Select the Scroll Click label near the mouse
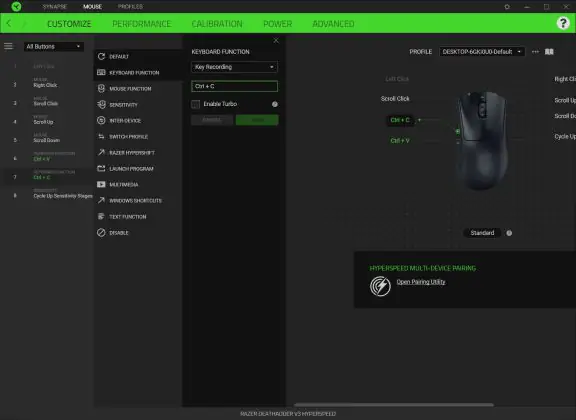Image resolution: width=576 pixels, height=420 pixels. [x=395, y=98]
